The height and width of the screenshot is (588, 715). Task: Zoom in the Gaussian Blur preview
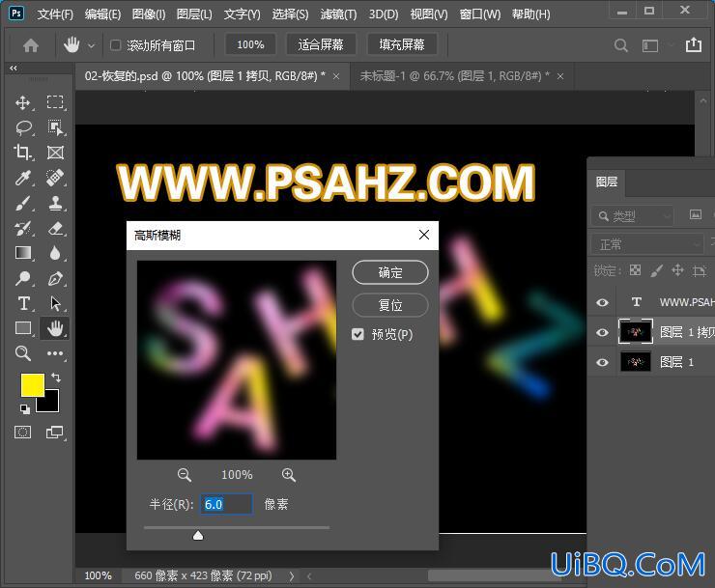point(289,475)
